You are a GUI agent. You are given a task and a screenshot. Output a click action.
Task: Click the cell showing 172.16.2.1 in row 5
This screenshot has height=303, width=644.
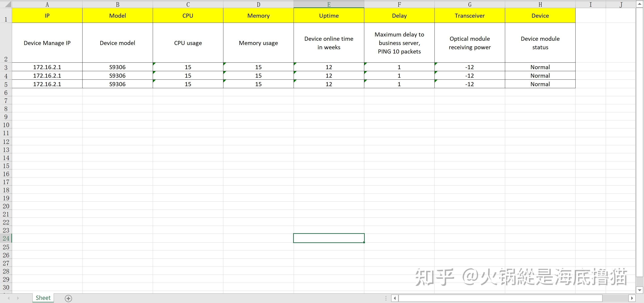pos(47,84)
